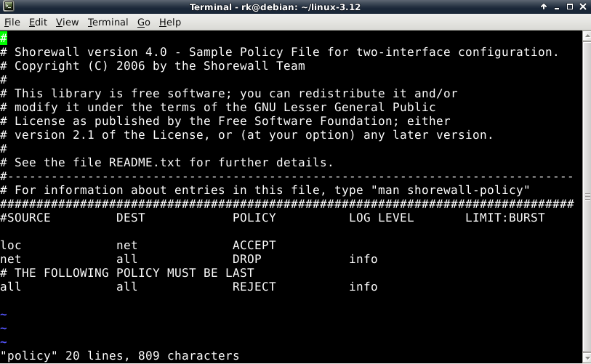Click 'THE FOLLOWING POLICY MUST BE LAST' comment

pyautogui.click(x=134, y=272)
